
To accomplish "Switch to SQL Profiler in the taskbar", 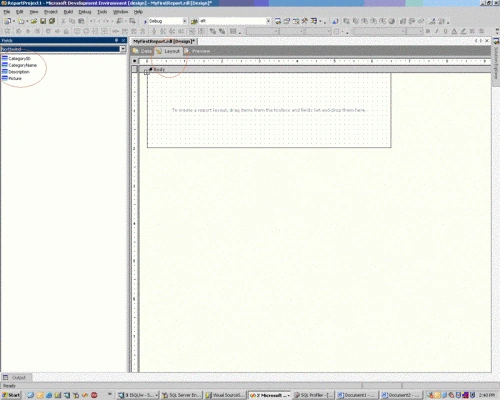I will pos(313,395).
